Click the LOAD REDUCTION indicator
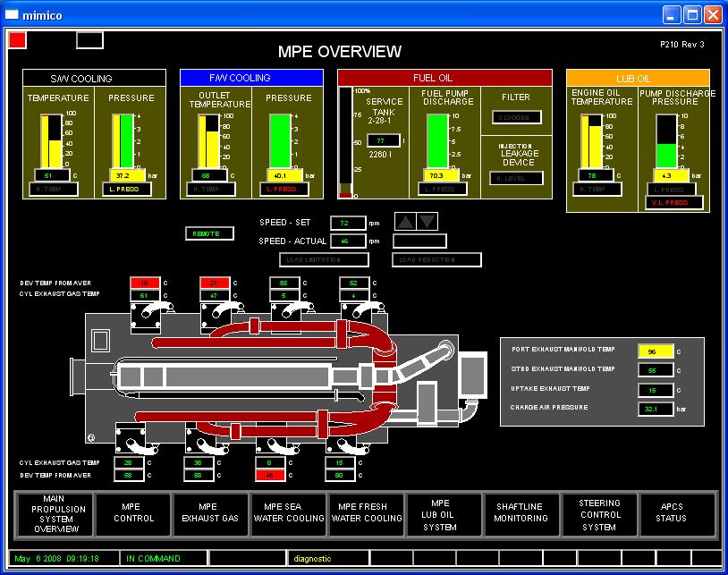 [x=437, y=260]
